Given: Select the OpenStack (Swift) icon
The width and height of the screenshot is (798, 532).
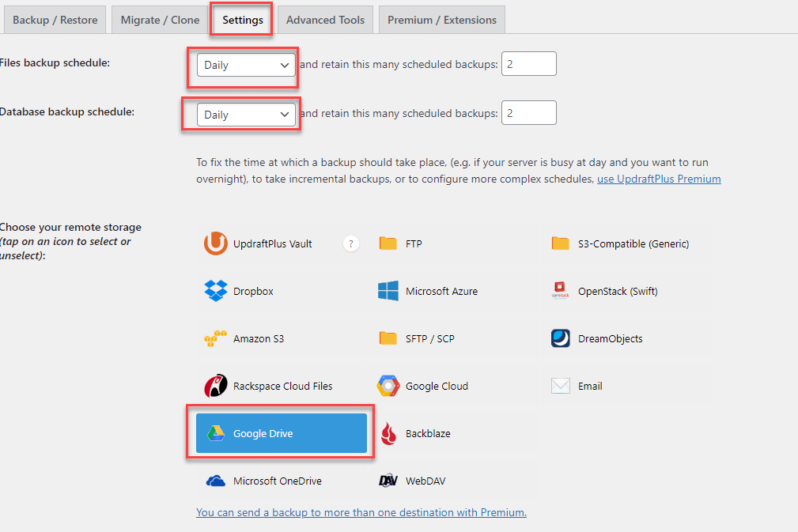Looking at the screenshot, I should click(x=560, y=291).
